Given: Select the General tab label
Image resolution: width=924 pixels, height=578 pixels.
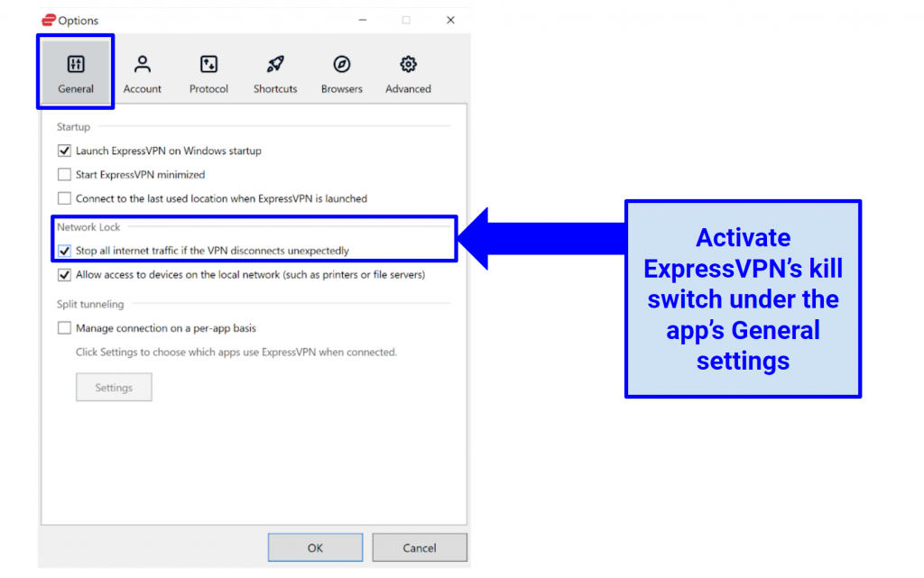Looking at the screenshot, I should 76,89.
